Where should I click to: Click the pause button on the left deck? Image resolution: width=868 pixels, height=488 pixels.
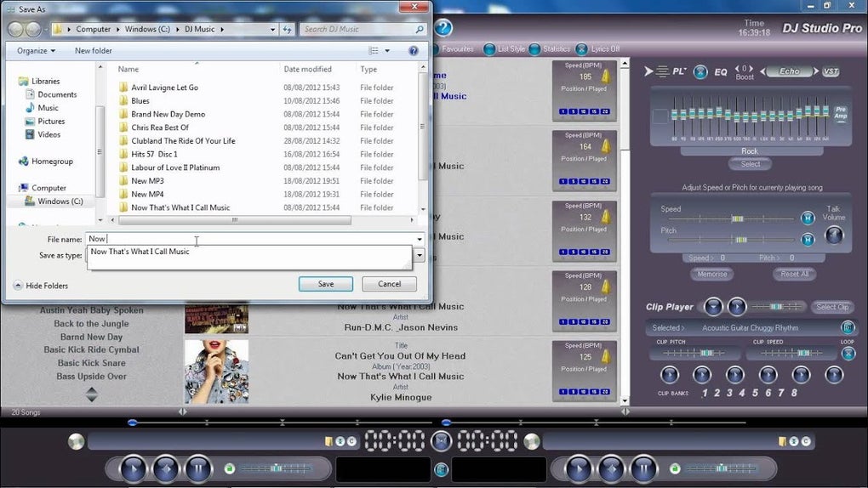coord(199,469)
